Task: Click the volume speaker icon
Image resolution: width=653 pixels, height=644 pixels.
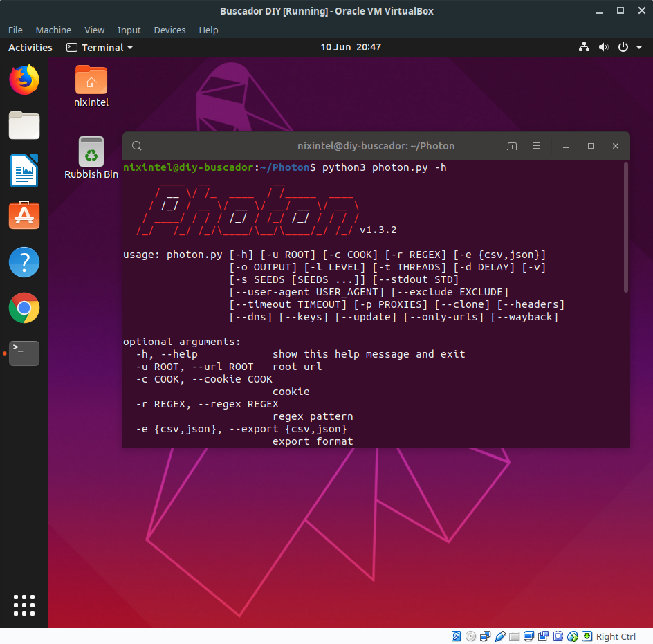Action: 603,47
